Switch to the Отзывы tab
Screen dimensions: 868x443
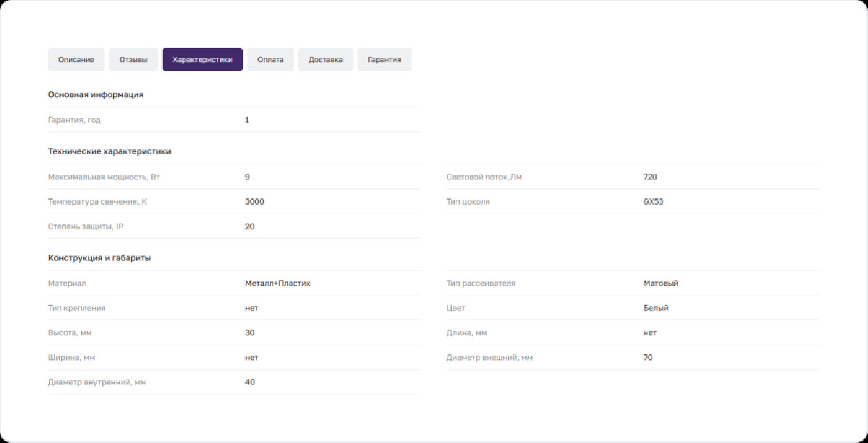pyautogui.click(x=133, y=59)
